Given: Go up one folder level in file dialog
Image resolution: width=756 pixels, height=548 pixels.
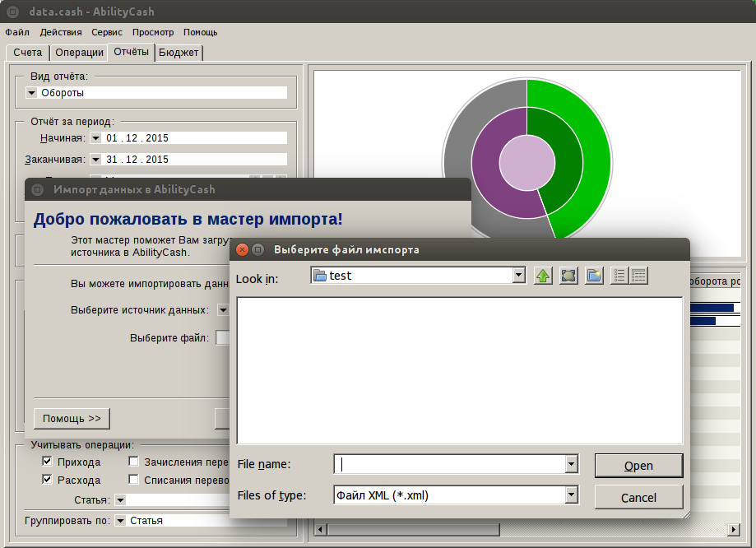Looking at the screenshot, I should coord(543,276).
